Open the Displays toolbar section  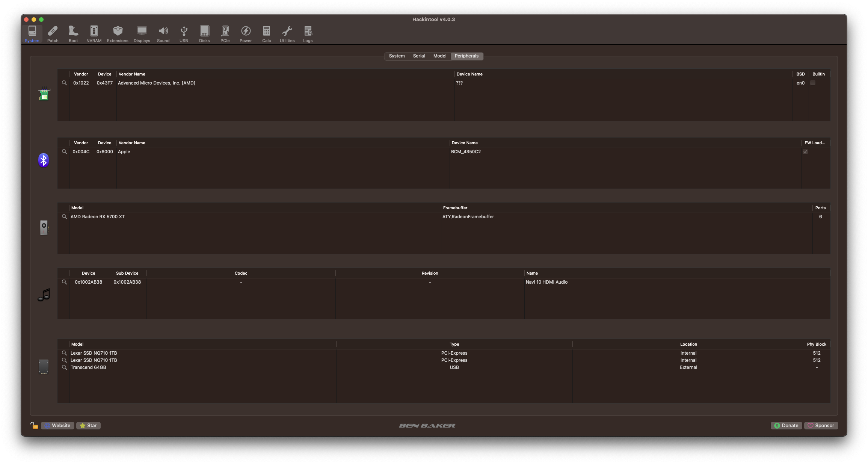point(142,34)
